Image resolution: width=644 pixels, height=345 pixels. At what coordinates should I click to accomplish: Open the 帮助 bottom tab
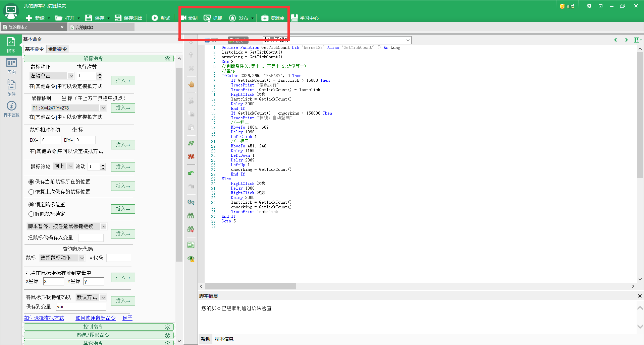(x=206, y=339)
